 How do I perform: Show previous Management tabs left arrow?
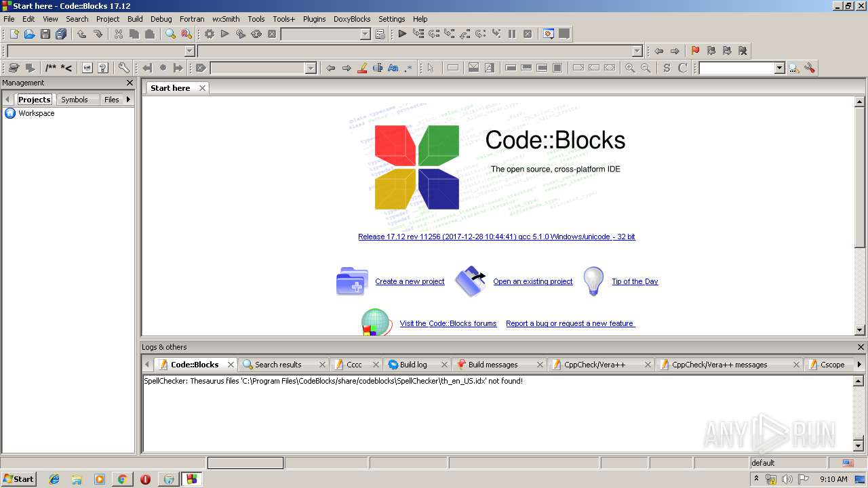pos(7,100)
